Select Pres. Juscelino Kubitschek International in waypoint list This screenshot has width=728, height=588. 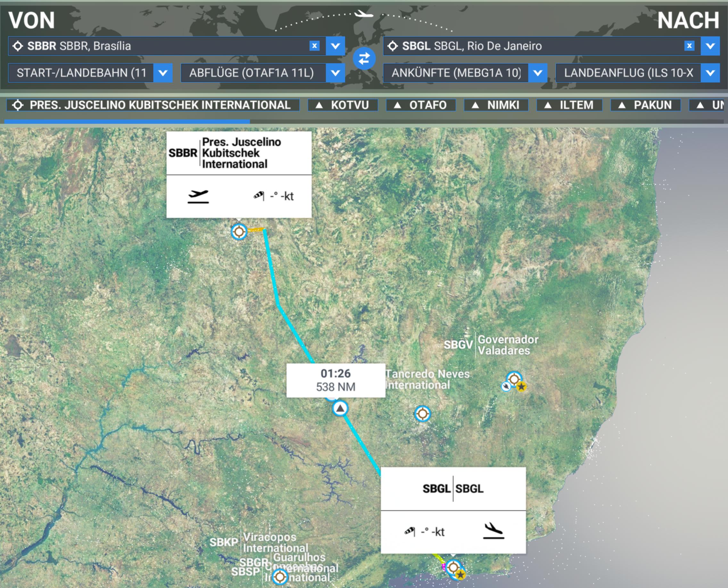pyautogui.click(x=153, y=105)
